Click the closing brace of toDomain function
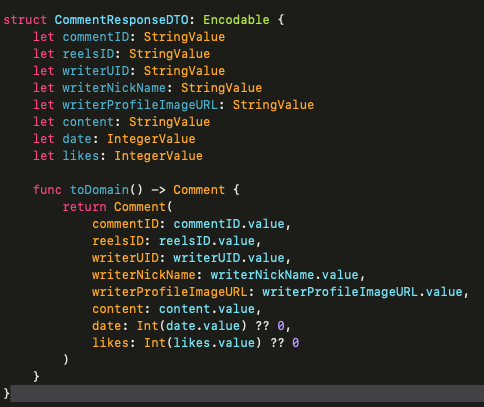The image size is (484, 407). [x=36, y=377]
